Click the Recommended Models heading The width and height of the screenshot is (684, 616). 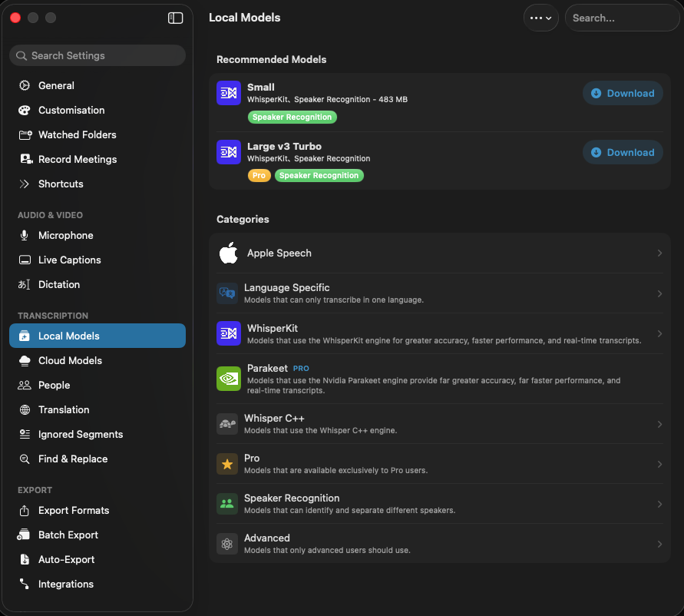click(x=271, y=59)
